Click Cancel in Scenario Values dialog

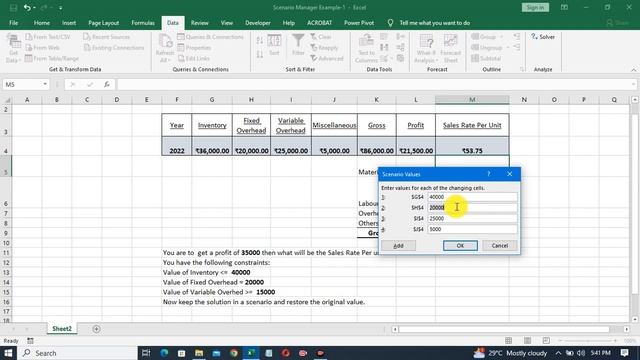(500, 245)
